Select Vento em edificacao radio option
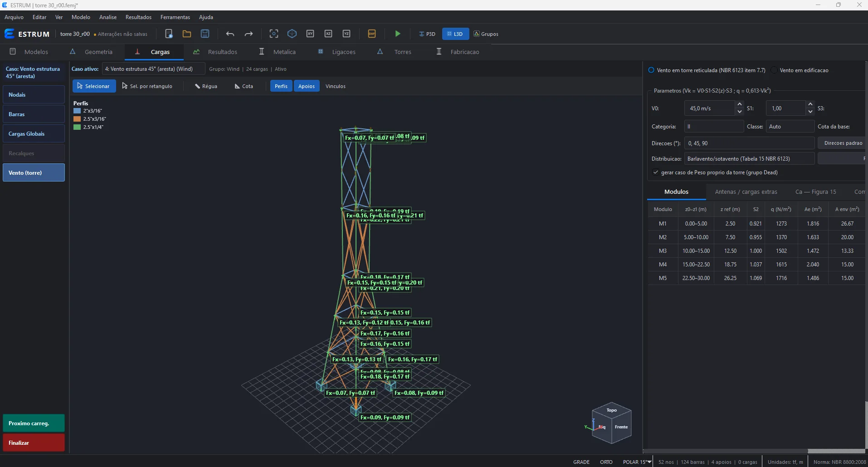 coord(774,70)
